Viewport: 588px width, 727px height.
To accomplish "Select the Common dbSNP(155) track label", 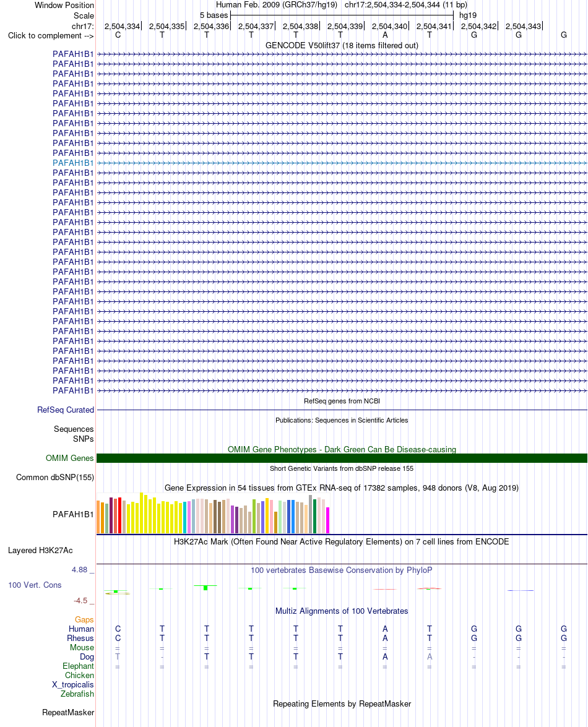I will tap(54, 477).
